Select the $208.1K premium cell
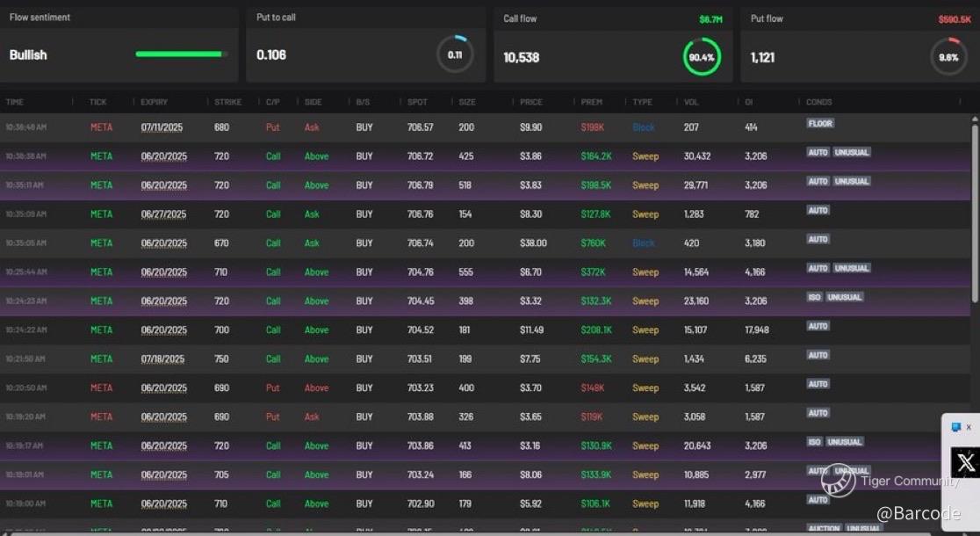The width and height of the screenshot is (980, 536). [596, 330]
